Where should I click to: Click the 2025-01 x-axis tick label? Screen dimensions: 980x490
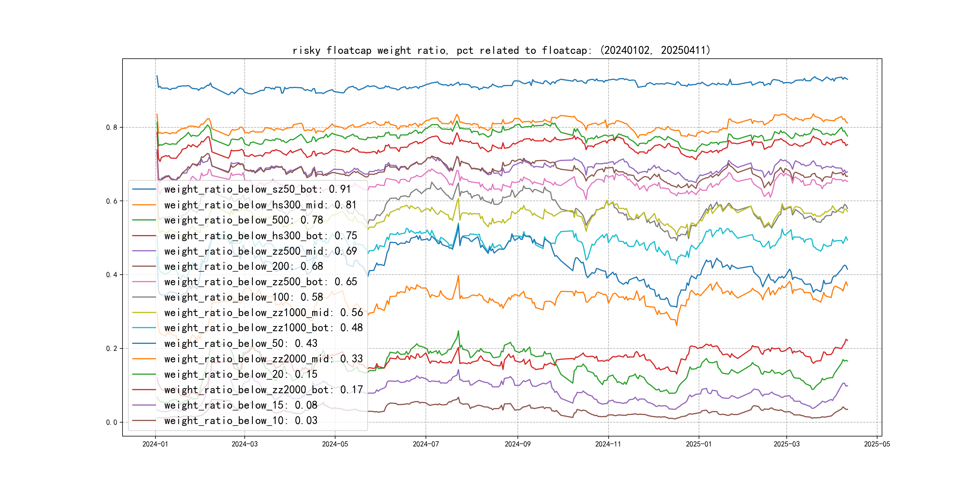pos(698,444)
